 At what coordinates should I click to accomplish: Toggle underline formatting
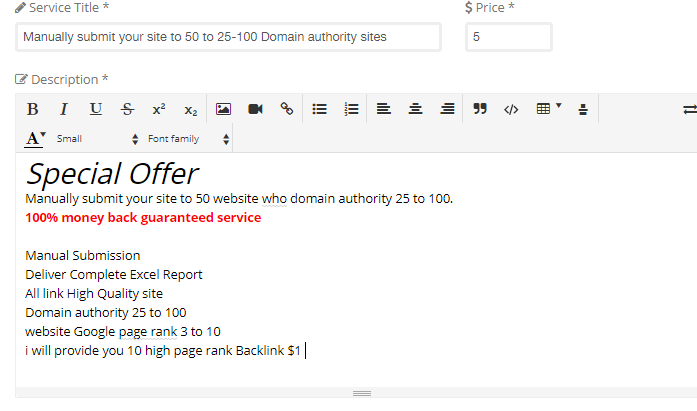(x=96, y=109)
